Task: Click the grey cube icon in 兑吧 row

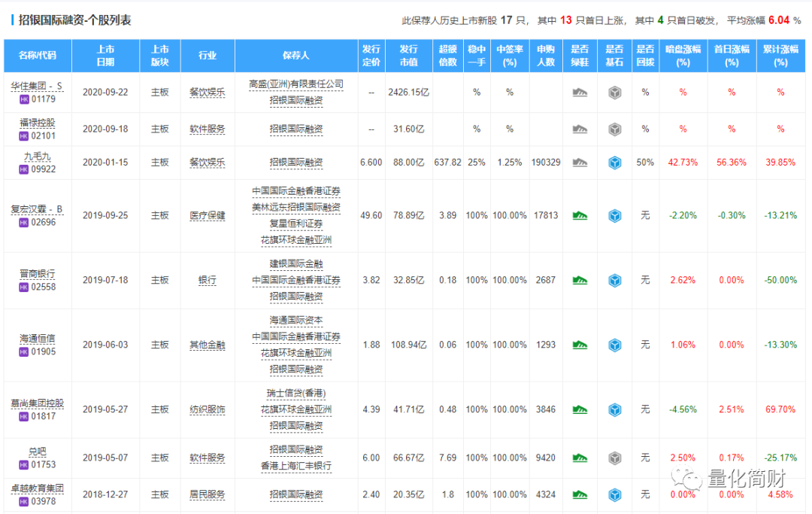Action: [x=615, y=458]
